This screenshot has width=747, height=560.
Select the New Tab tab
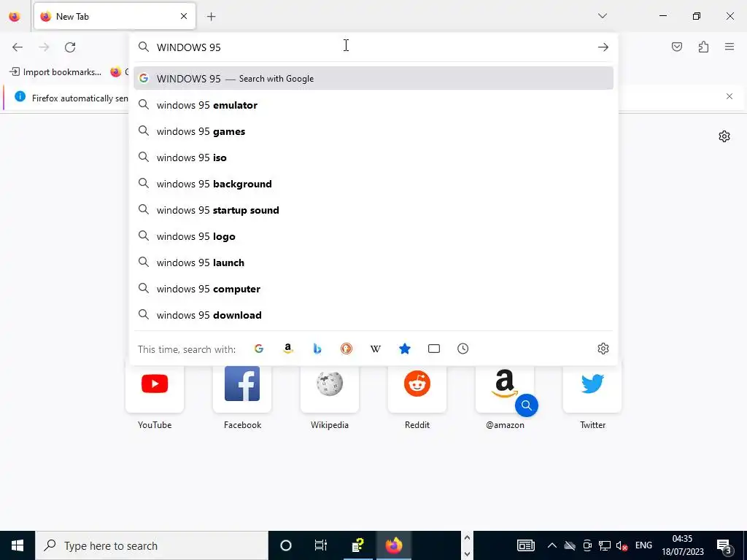pyautogui.click(x=115, y=17)
